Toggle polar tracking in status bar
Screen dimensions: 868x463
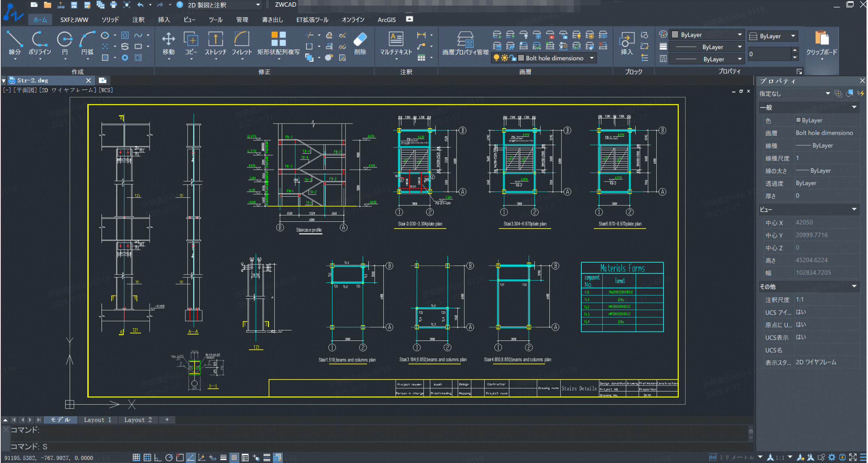point(169,457)
